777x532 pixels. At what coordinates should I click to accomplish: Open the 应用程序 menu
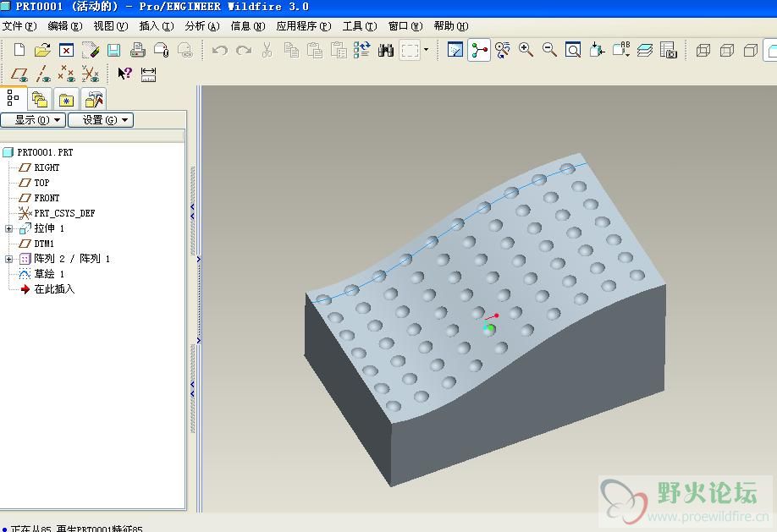(304, 26)
